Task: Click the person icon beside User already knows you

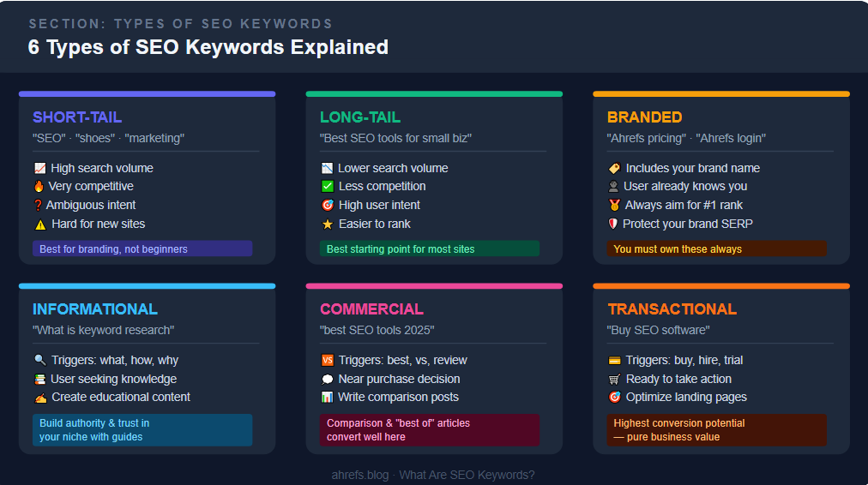Action: pos(613,186)
